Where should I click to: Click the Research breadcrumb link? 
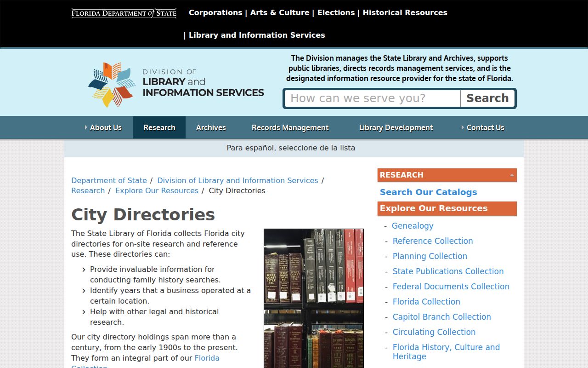point(88,190)
